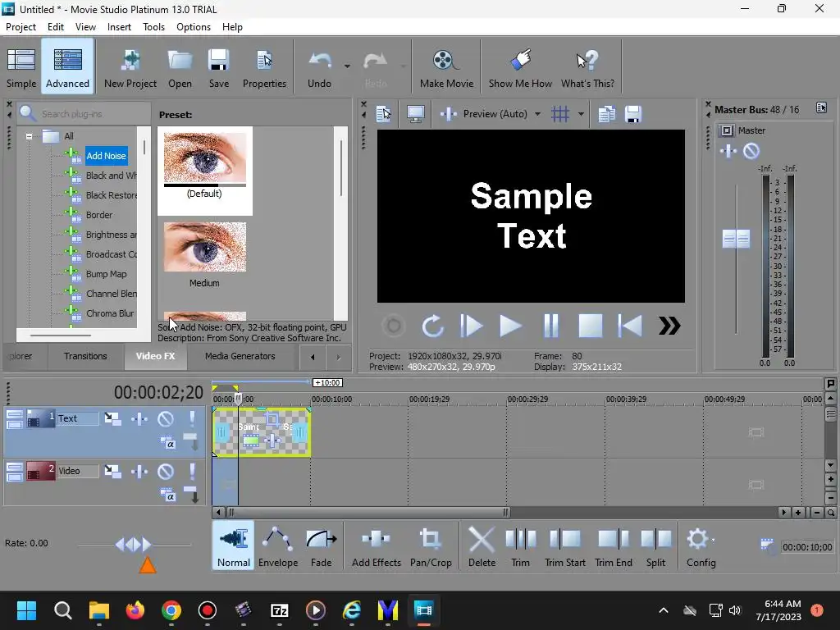The image size is (840, 630).
Task: Open Config tool dropdown
Action: pyautogui.click(x=713, y=540)
